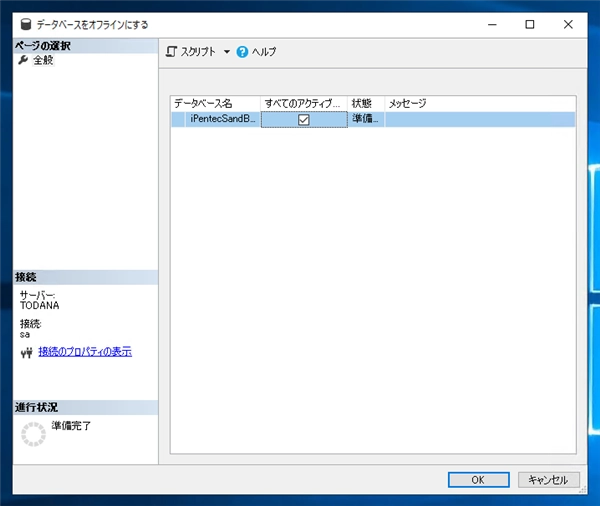Click the progress spinner ring icon
This screenshot has width=600, height=506.
[33, 434]
